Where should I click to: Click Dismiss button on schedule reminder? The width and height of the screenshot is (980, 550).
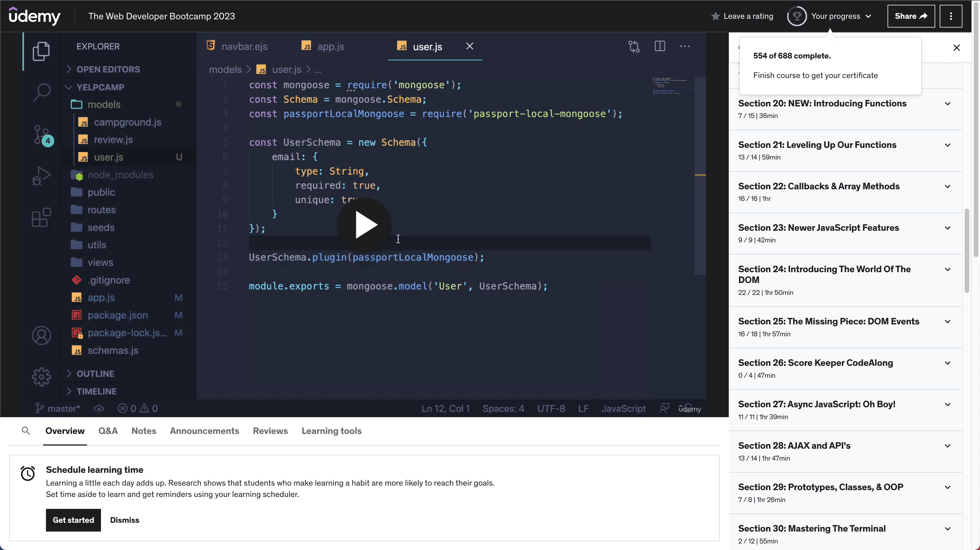[124, 520]
